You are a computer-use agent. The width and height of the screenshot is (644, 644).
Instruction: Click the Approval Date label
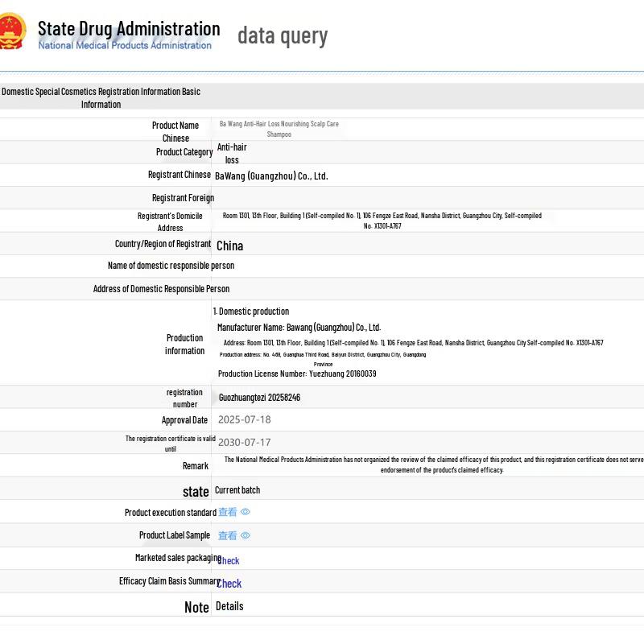[x=184, y=420]
